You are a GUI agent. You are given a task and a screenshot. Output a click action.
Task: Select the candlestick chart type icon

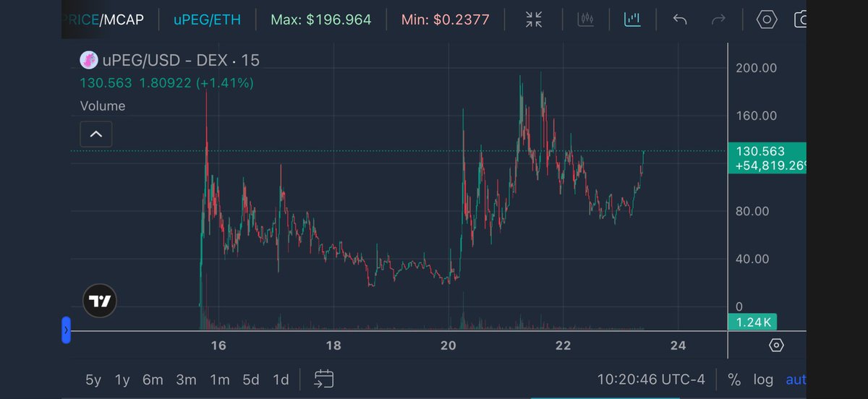pyautogui.click(x=586, y=20)
